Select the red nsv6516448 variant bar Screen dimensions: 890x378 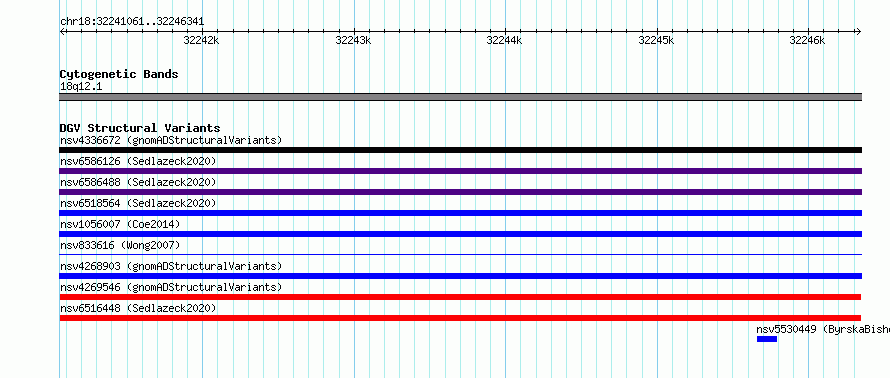point(460,318)
